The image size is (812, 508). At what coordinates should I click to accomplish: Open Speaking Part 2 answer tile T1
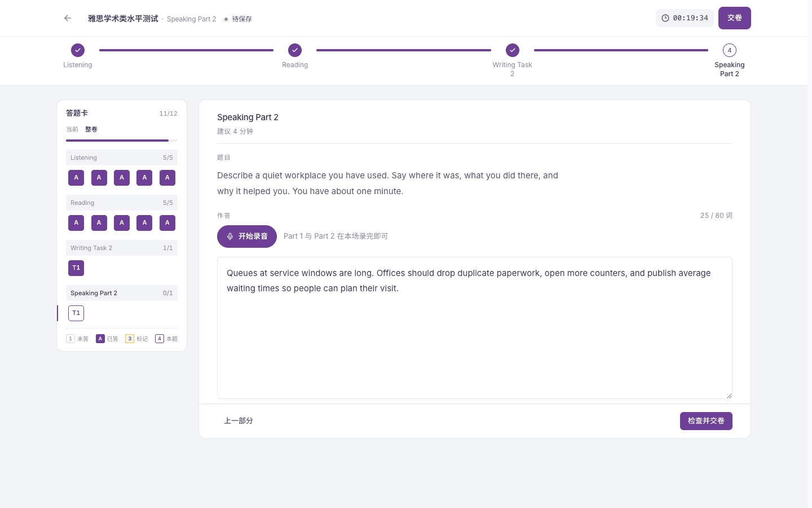(x=76, y=313)
